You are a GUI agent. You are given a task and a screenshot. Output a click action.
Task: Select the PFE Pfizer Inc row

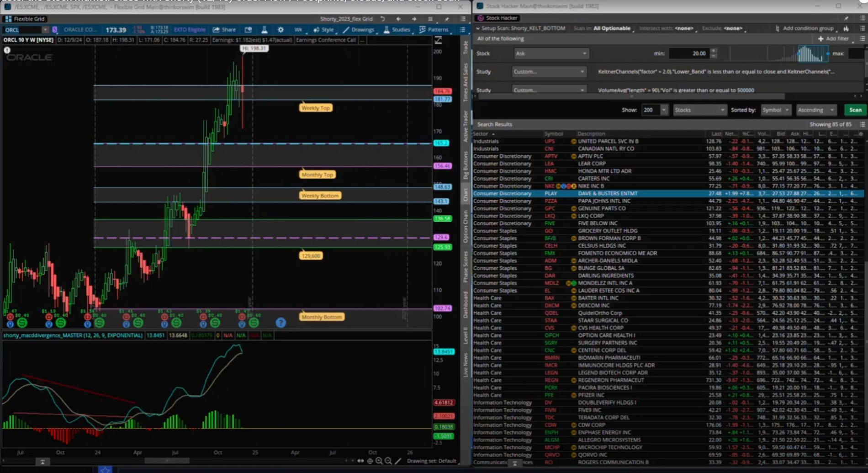[x=668, y=395]
